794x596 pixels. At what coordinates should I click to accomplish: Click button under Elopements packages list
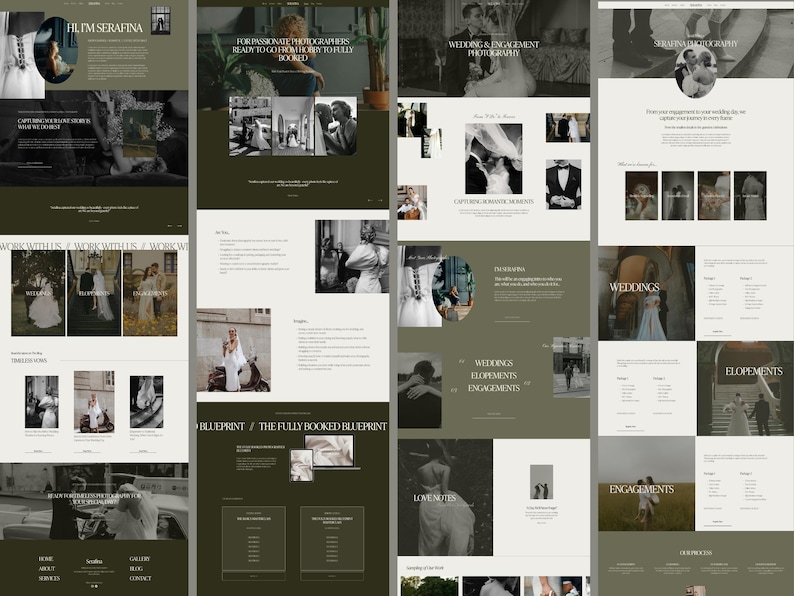point(630,427)
